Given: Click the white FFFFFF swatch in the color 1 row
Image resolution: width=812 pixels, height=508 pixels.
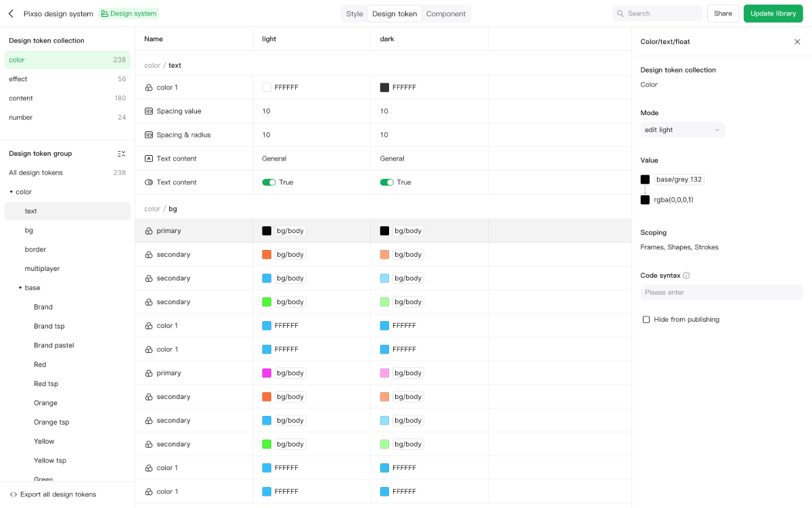Looking at the screenshot, I should pyautogui.click(x=267, y=87).
